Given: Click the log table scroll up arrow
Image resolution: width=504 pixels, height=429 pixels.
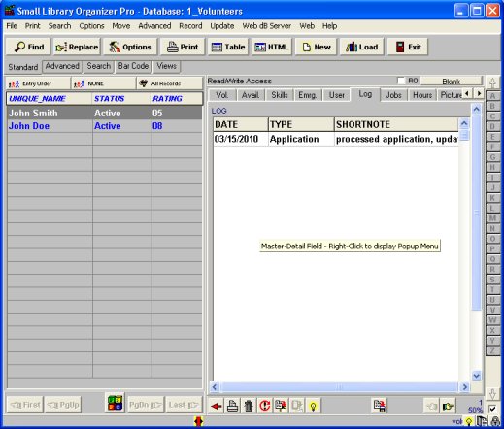Looking at the screenshot, I should point(464,123).
